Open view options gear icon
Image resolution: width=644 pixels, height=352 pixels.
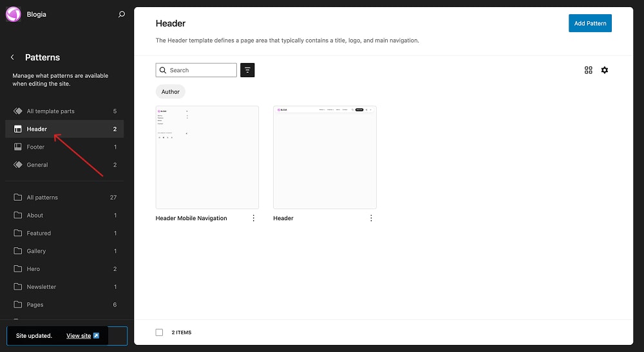click(x=604, y=70)
